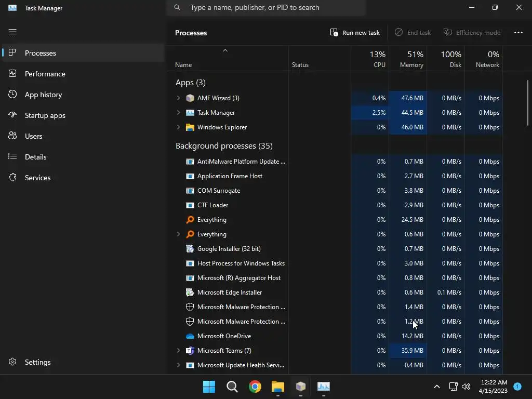Viewport: 532px width, 399px height.
Task: Click the Settings gear icon
Action: pos(12,362)
